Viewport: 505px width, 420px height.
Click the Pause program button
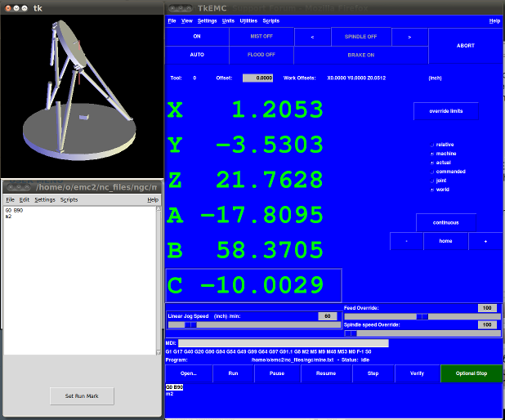[x=277, y=373]
